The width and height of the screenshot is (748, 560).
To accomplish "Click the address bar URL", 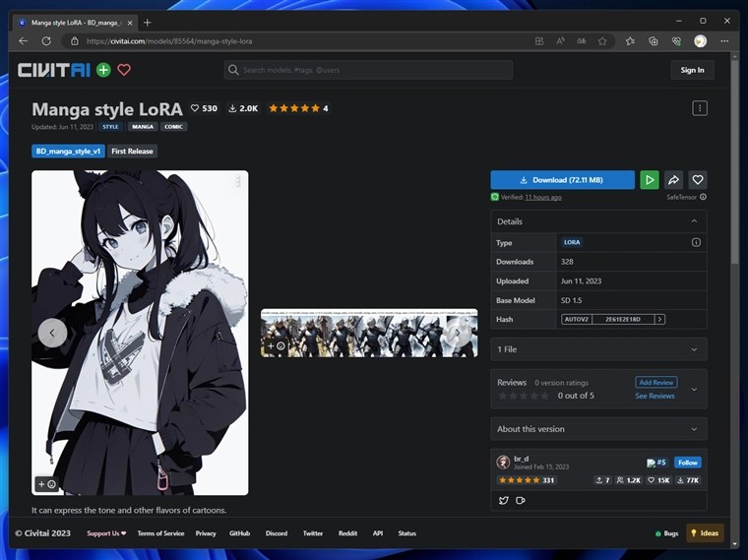I will [169, 41].
